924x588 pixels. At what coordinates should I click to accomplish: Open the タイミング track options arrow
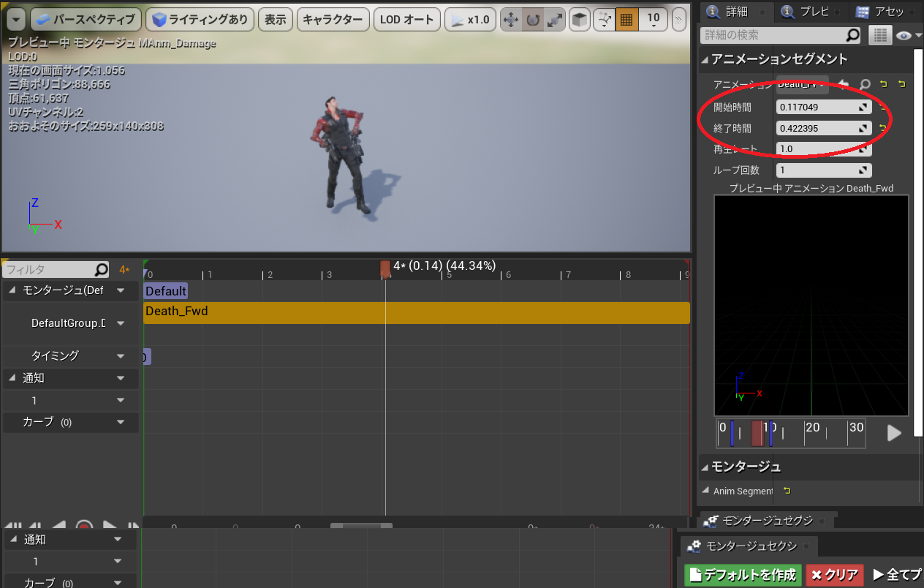point(121,356)
